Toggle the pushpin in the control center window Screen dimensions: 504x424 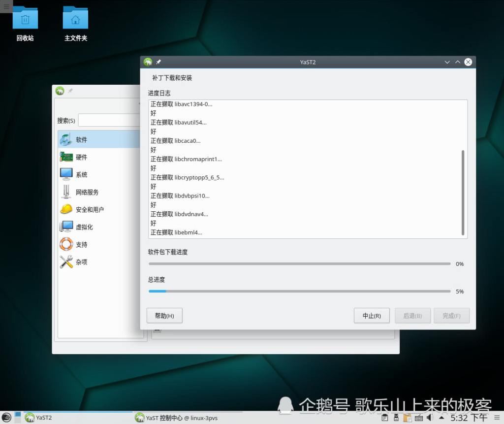coord(70,91)
